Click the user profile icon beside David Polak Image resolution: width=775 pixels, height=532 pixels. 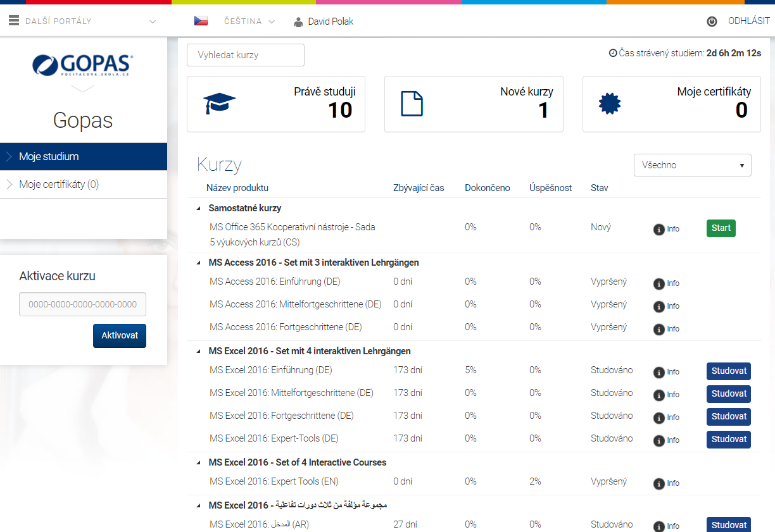pyautogui.click(x=298, y=22)
